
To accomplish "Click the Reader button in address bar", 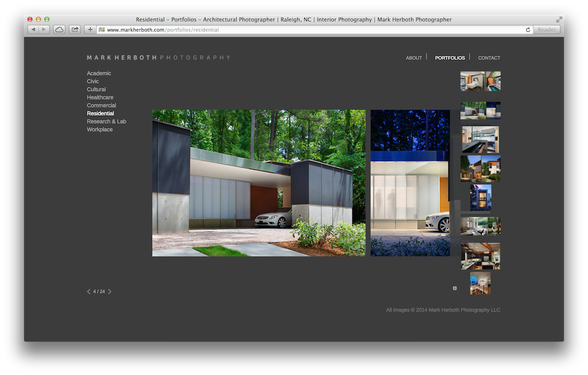I will click(x=547, y=30).
